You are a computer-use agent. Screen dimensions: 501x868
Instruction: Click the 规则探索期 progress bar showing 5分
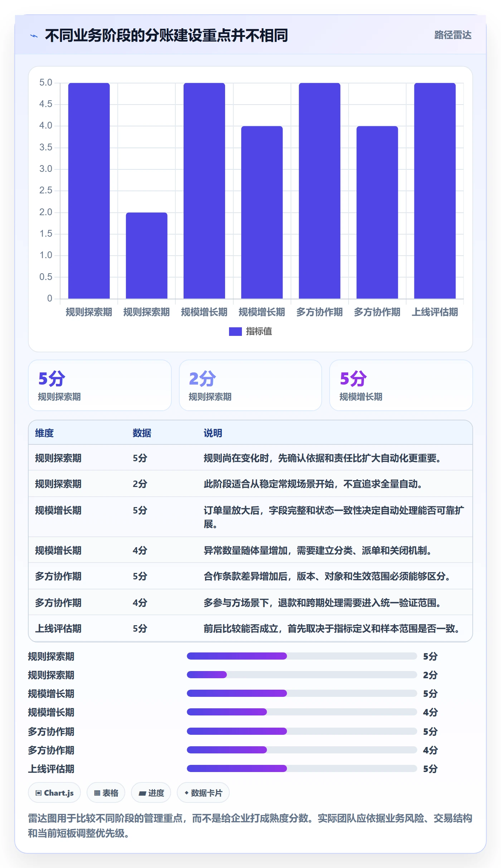(x=302, y=656)
